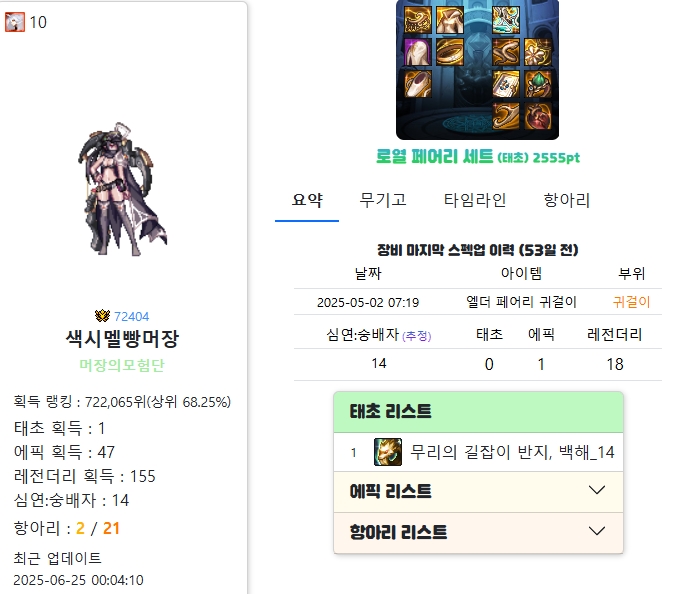Expand the 에픽 리스트 section
The width and height of the screenshot is (699, 594).
click(478, 492)
